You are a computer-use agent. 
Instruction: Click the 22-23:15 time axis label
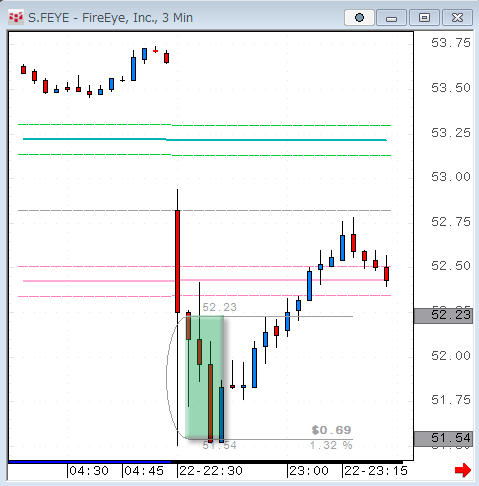pyautogui.click(x=376, y=471)
